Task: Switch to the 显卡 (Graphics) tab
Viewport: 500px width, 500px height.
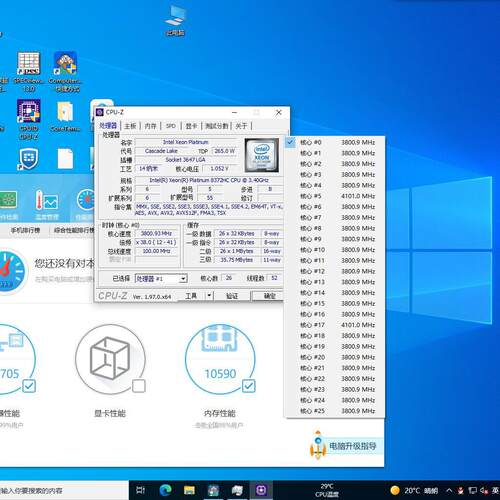Action: click(x=191, y=126)
